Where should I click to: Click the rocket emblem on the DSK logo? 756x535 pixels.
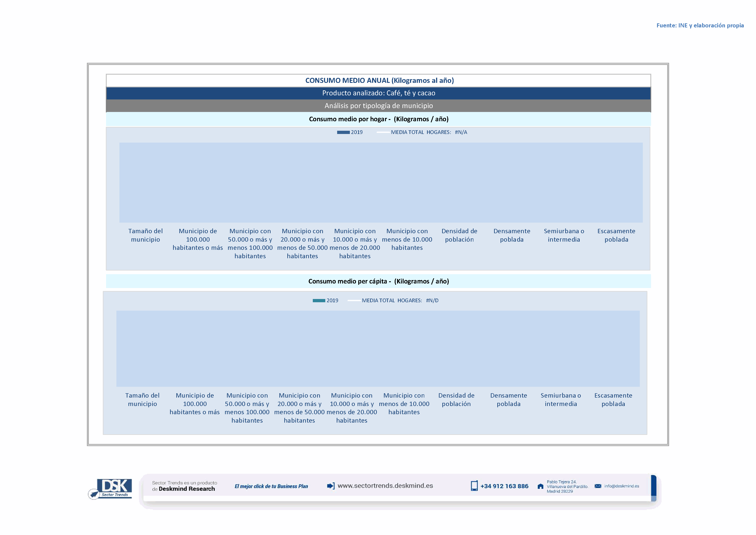pos(94,494)
